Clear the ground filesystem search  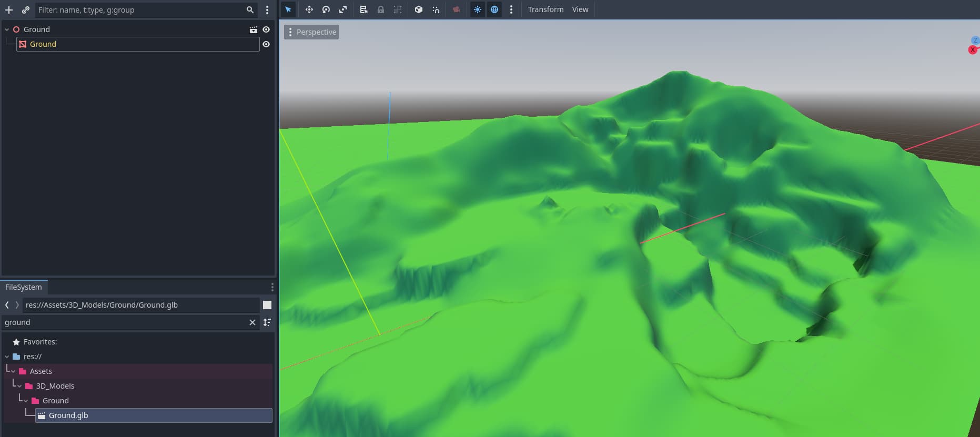click(x=252, y=322)
